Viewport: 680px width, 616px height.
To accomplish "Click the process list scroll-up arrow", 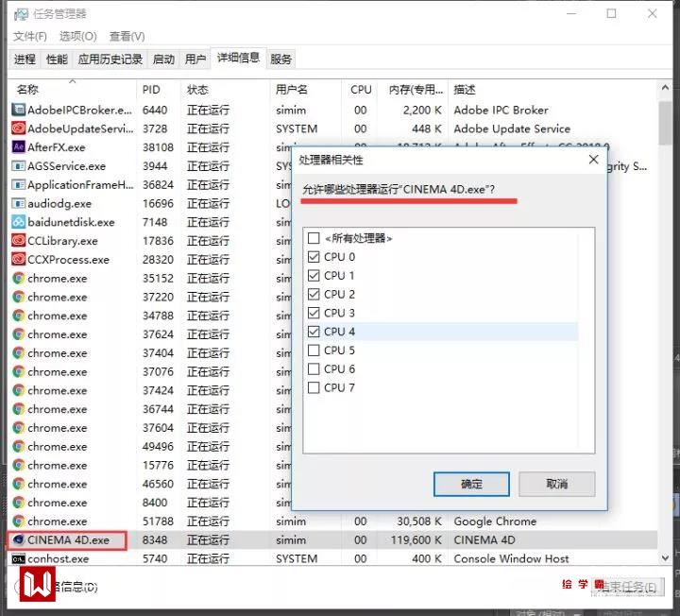I will 665,88.
